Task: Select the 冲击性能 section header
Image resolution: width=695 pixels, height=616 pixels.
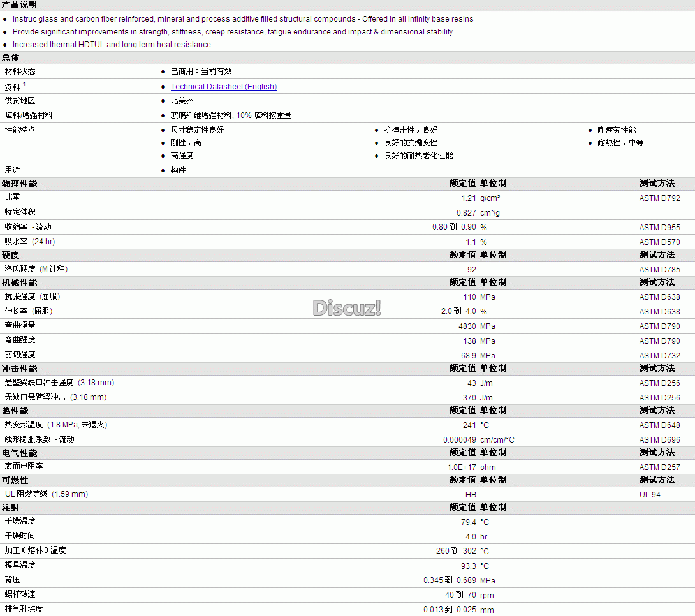Action: 20,369
